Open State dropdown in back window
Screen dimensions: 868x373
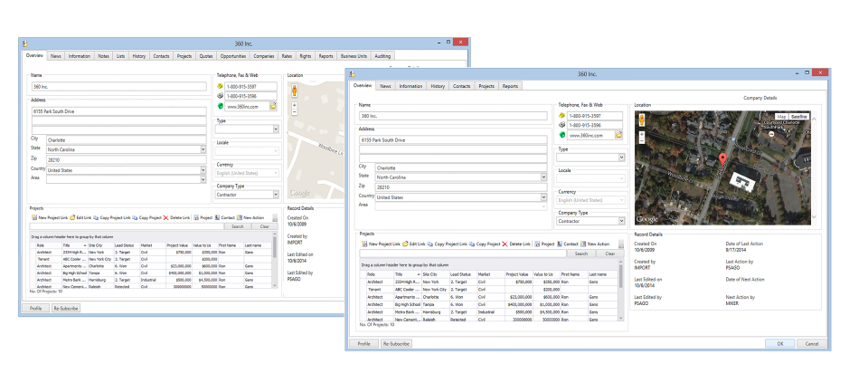click(203, 149)
